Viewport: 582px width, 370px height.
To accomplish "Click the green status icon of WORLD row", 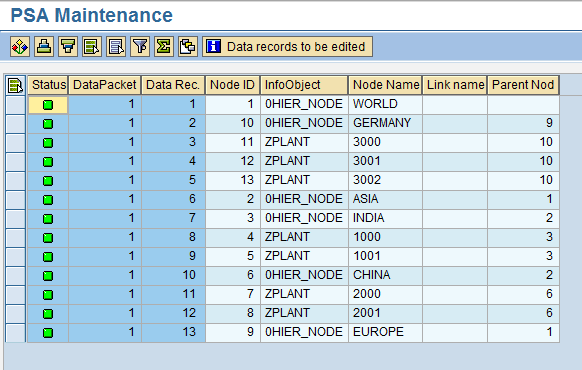I will pyautogui.click(x=48, y=105).
